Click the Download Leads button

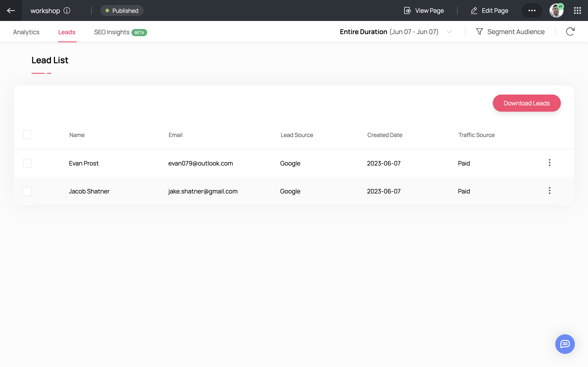(527, 103)
